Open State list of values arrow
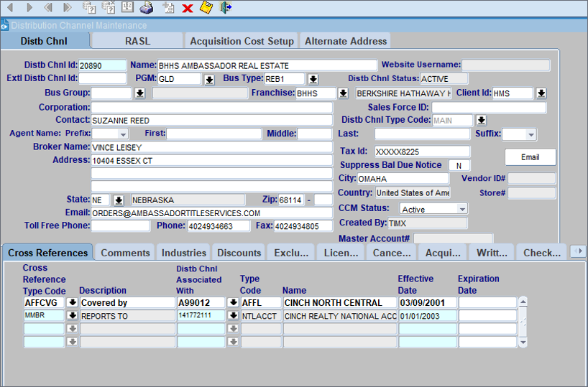 pyautogui.click(x=119, y=200)
